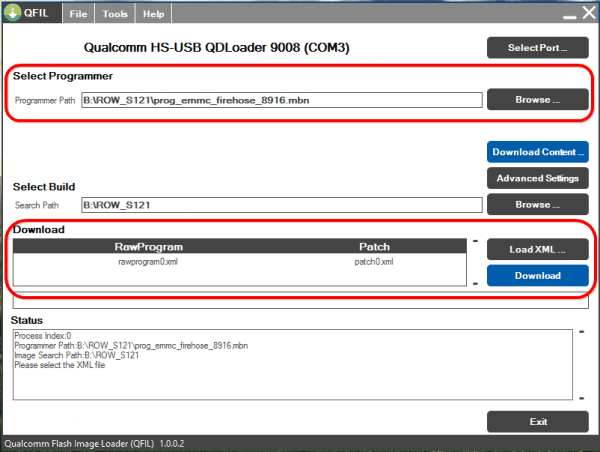
Task: Close the QFIL window
Action: (590, 13)
